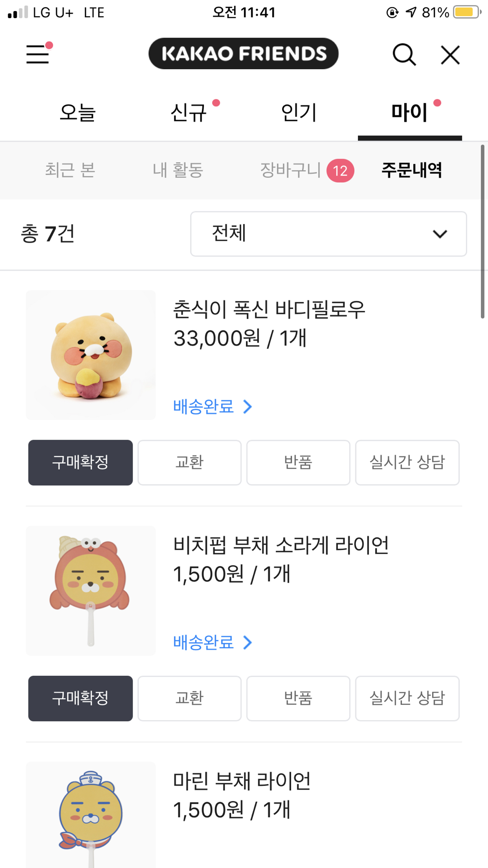
Task: Close the page with X icon
Action: (450, 55)
